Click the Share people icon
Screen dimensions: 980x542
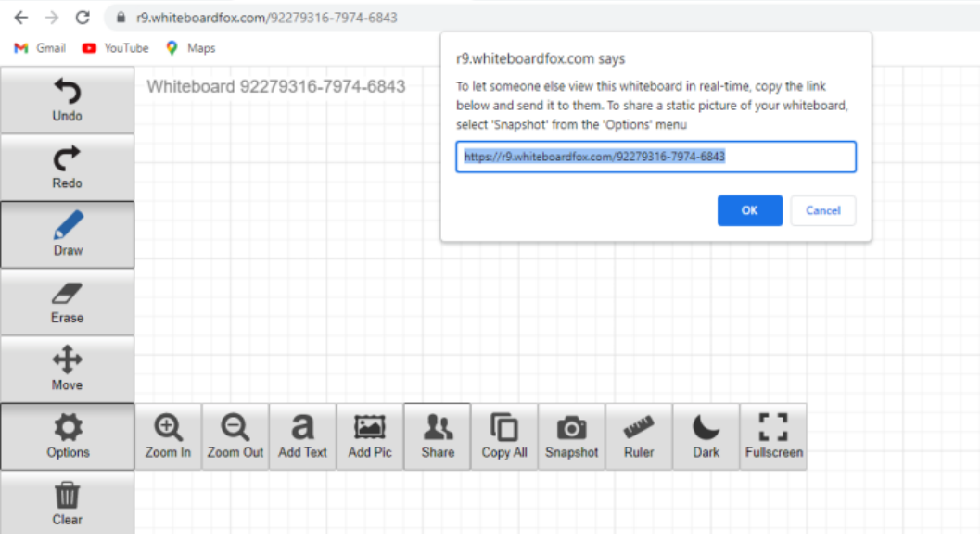coord(438,436)
